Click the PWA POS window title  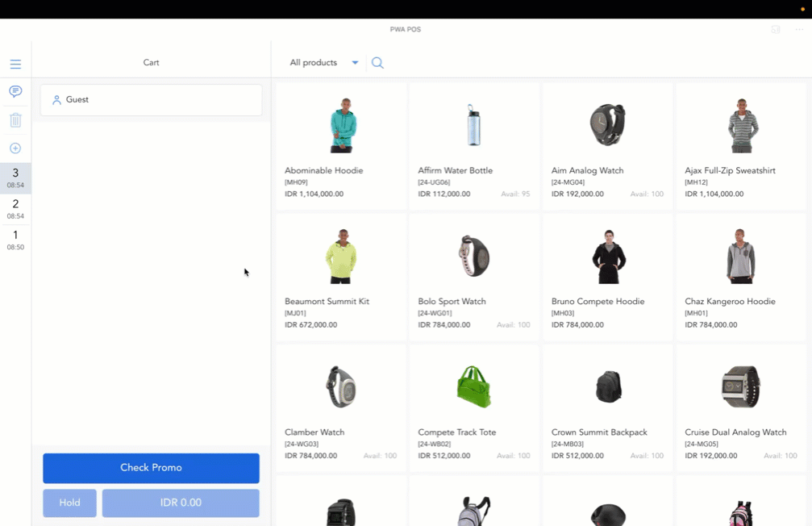tap(406, 30)
